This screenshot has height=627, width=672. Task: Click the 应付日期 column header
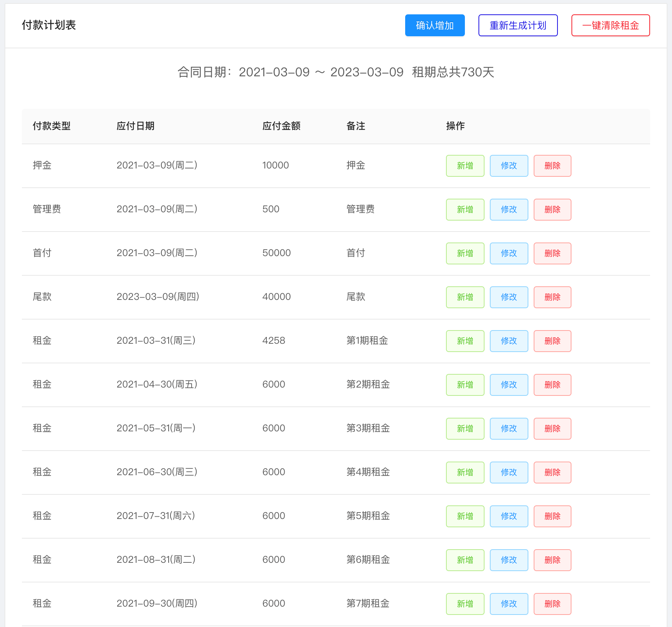(x=135, y=126)
